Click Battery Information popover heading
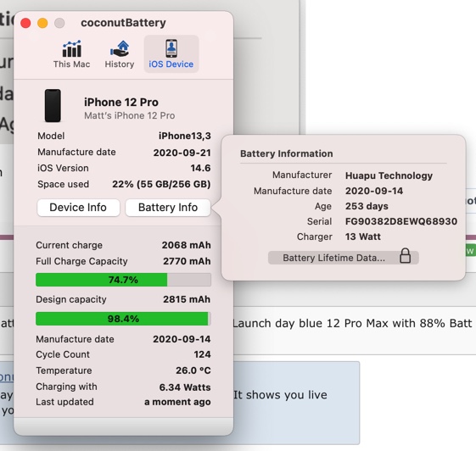 tap(287, 153)
